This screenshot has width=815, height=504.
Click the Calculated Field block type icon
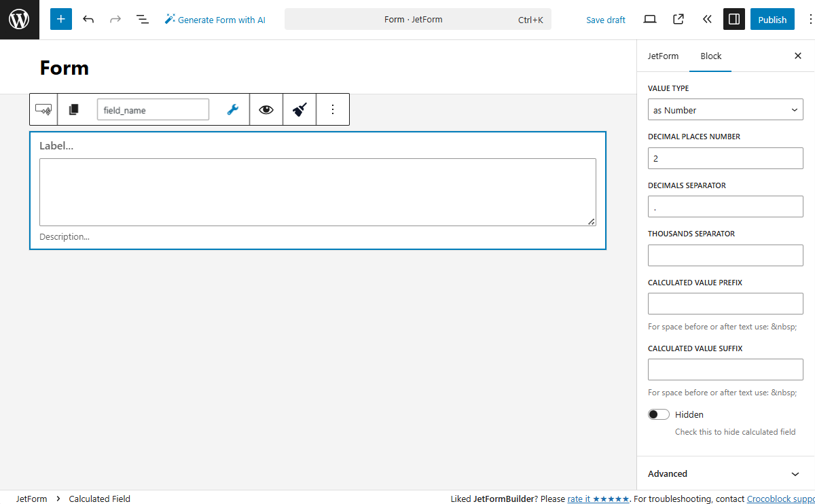point(43,109)
